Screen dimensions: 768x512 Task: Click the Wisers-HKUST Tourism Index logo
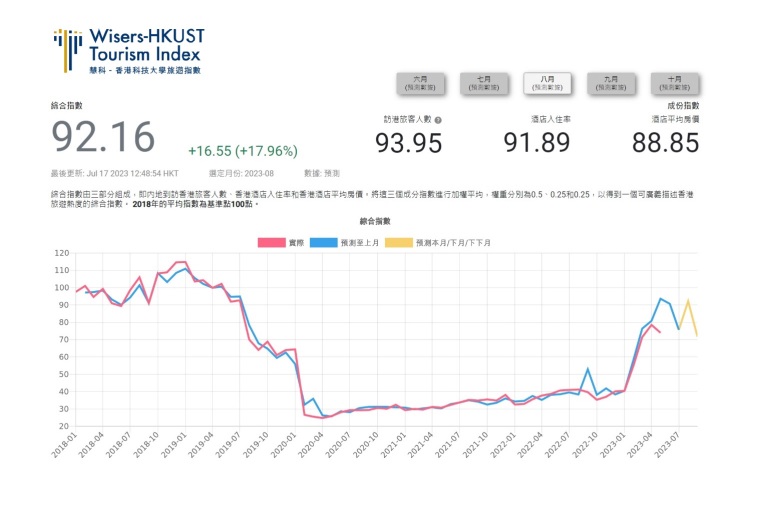(x=129, y=50)
